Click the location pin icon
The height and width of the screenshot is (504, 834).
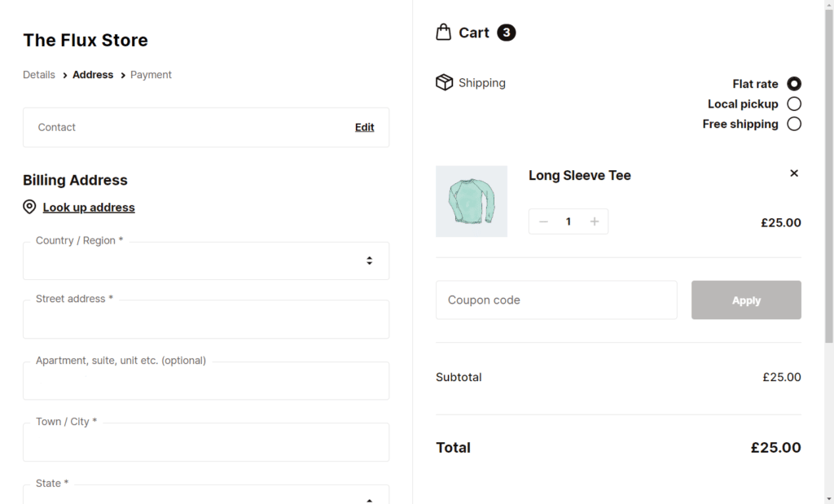coord(29,207)
